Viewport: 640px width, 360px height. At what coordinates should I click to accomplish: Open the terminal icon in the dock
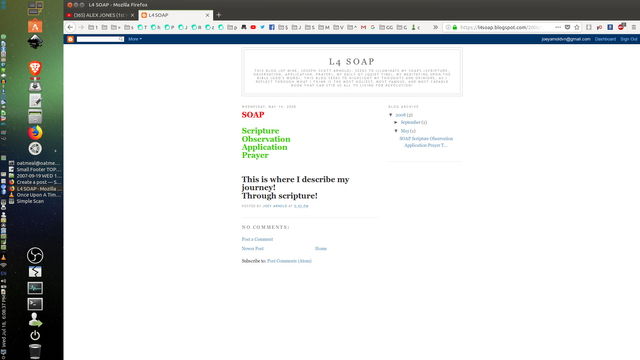(x=35, y=304)
